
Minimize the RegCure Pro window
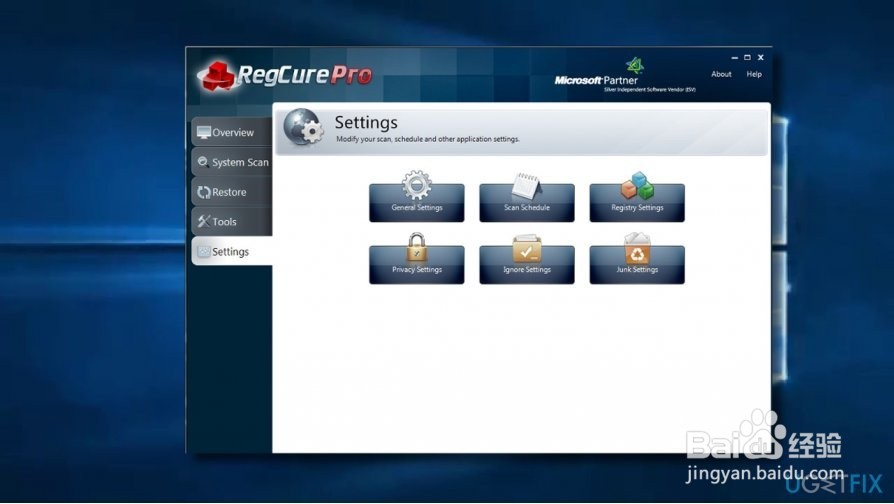[x=734, y=58]
